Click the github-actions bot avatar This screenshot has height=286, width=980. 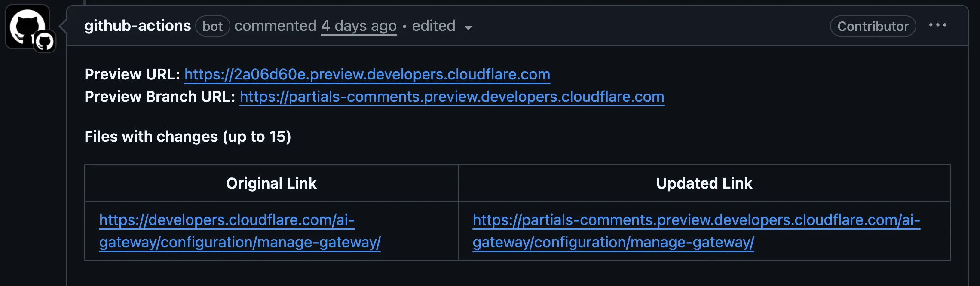pos(25,24)
